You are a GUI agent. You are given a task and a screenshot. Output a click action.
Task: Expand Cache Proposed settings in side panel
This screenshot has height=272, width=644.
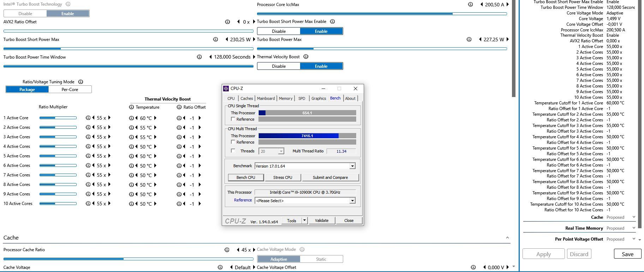tap(634, 217)
